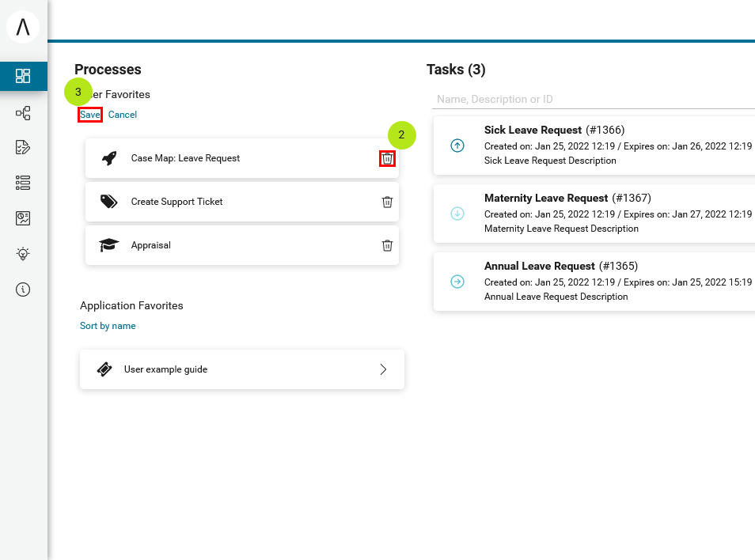Expand User example guide chevron
This screenshot has height=560, width=755.
coord(383,369)
